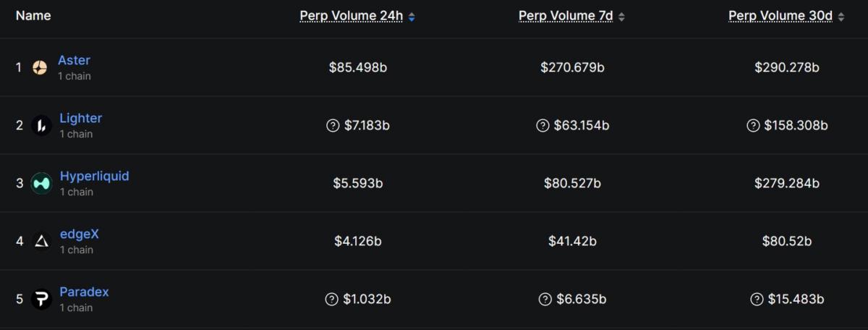Image resolution: width=868 pixels, height=330 pixels.
Task: Toggle sort arrows next to Perp Volume 30d
Action: (x=841, y=17)
